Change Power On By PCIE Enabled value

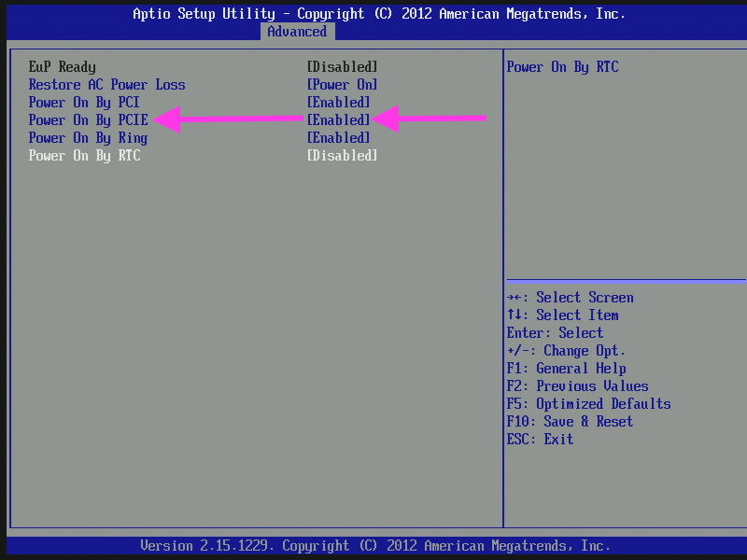pyautogui.click(x=338, y=120)
